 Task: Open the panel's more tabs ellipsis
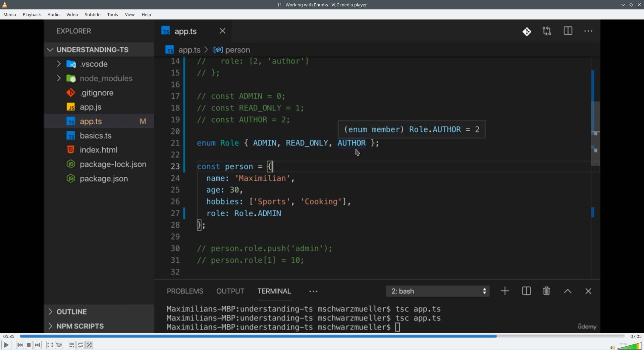click(314, 292)
